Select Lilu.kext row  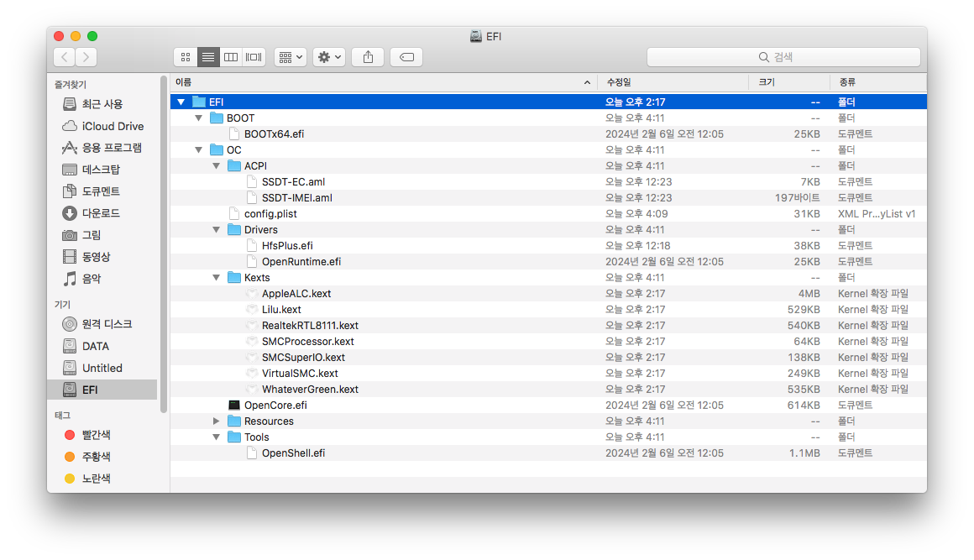coord(548,310)
